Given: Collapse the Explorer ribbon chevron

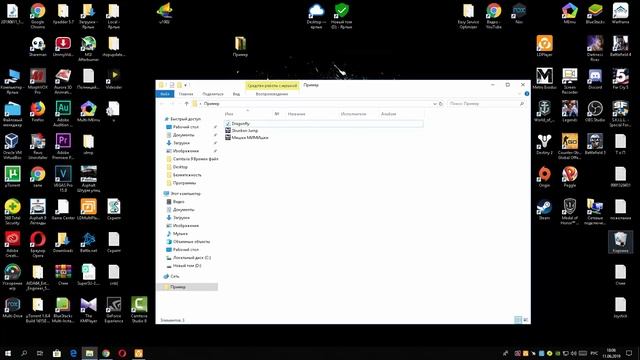Looking at the screenshot, I should (519, 94).
